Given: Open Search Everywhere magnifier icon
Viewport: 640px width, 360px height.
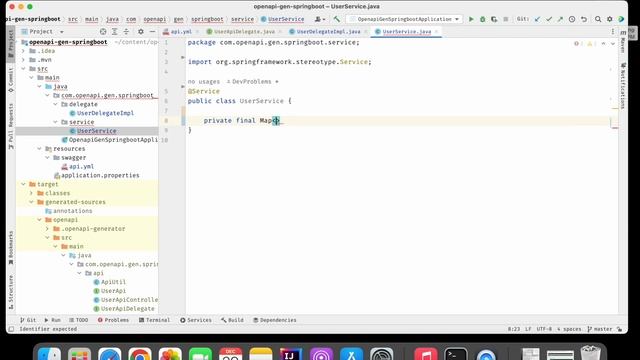Looking at the screenshot, I should point(598,19).
